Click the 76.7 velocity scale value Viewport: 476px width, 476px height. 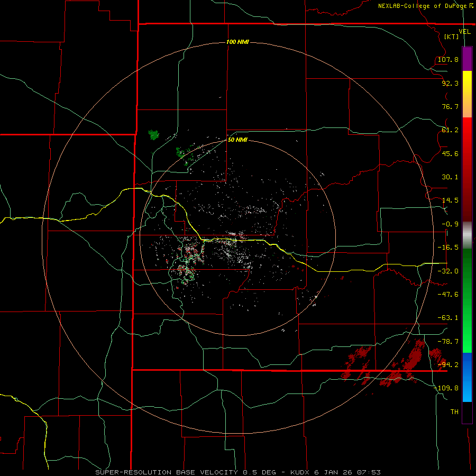[450, 106]
